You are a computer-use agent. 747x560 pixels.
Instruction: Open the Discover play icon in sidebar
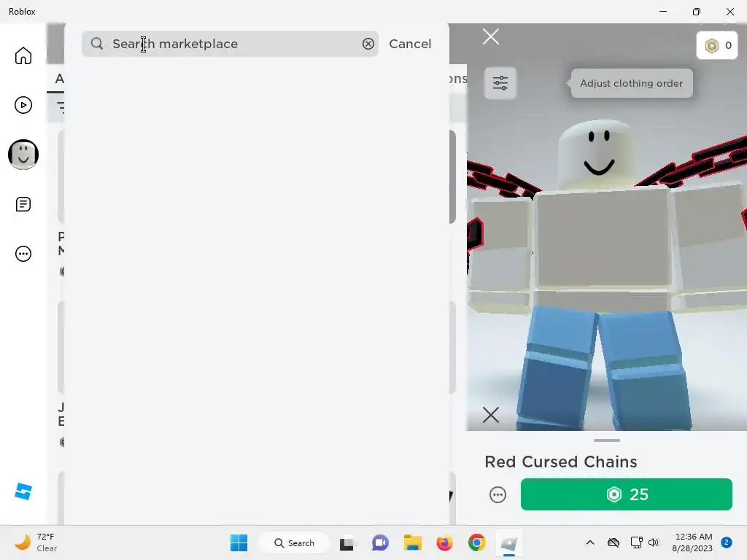(x=23, y=105)
